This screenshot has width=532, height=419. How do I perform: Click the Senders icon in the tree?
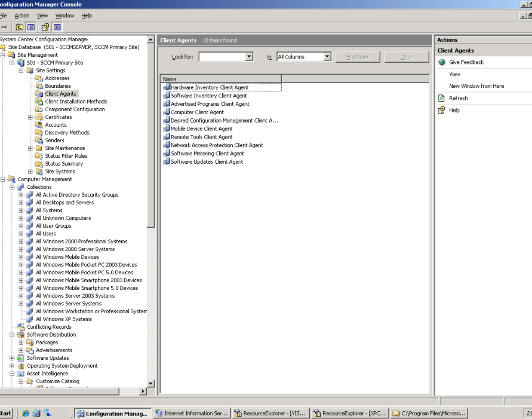(39, 140)
